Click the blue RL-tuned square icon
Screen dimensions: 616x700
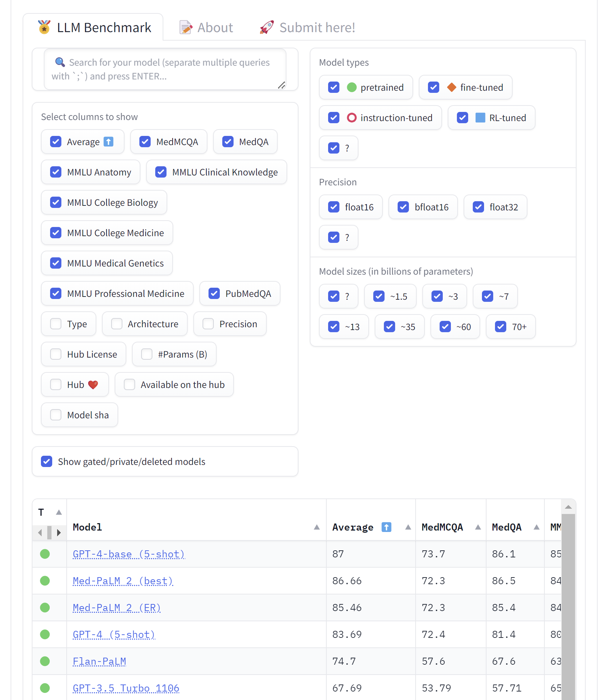click(480, 118)
